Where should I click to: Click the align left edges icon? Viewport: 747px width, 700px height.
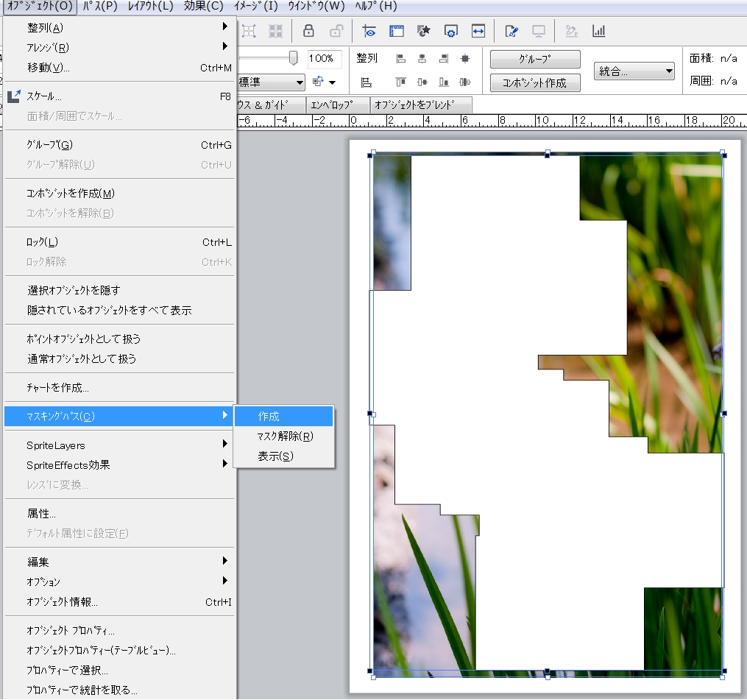tap(401, 59)
